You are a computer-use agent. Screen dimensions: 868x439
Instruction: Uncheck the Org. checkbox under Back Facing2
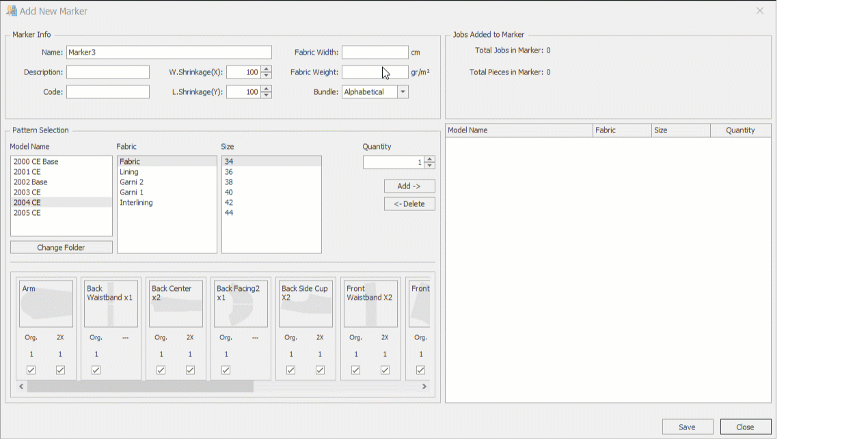[226, 370]
